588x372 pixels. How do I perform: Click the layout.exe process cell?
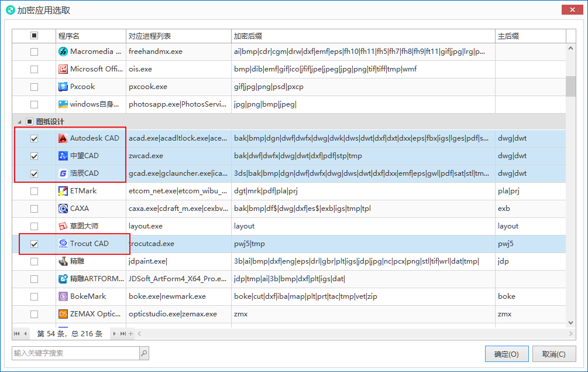coord(178,226)
